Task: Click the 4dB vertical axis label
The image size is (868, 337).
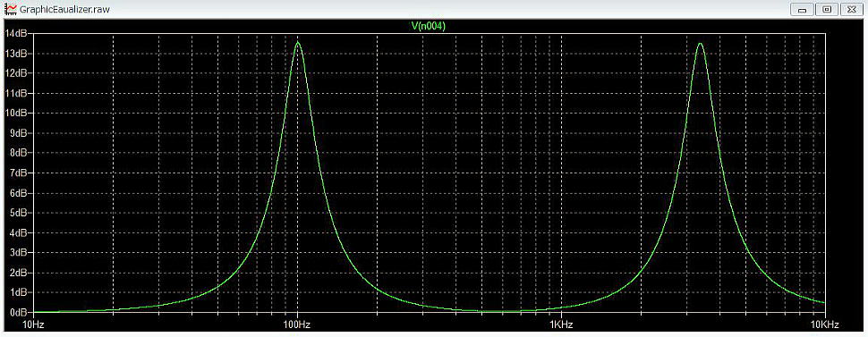Action: point(18,232)
